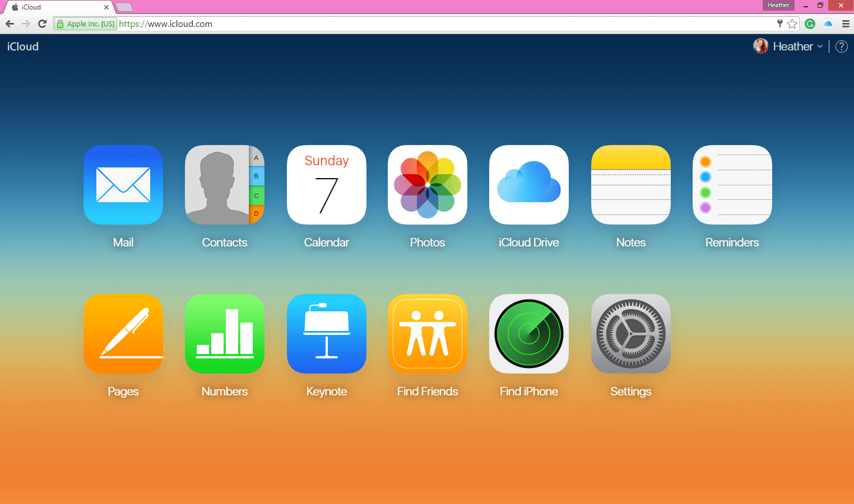Screen dimensions: 854x504
Task: Click the green Grammarly extension icon
Action: pos(810,24)
